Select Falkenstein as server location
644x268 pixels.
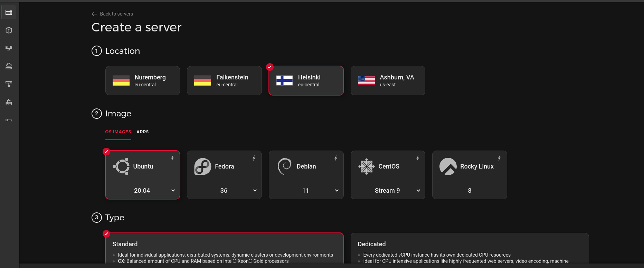click(x=224, y=80)
